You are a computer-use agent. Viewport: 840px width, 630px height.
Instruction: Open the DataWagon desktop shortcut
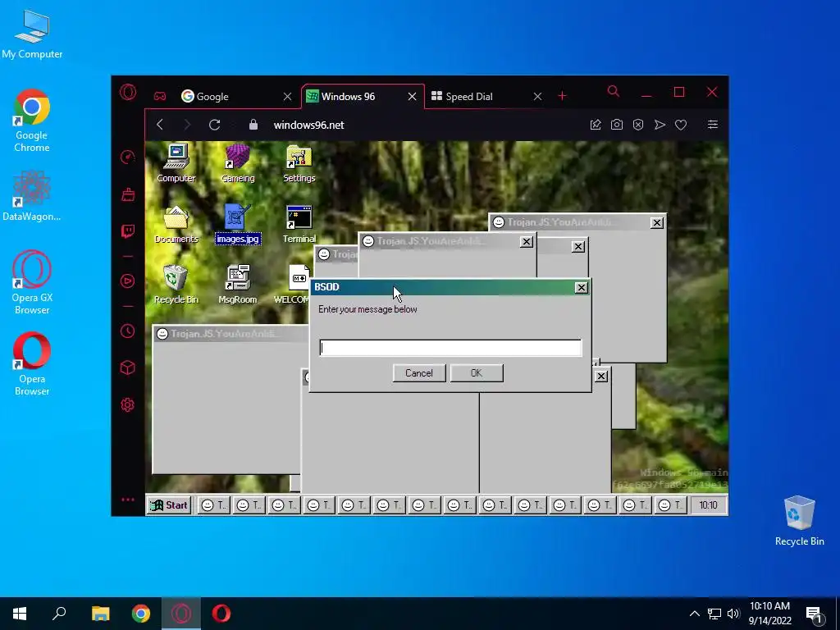32,195
